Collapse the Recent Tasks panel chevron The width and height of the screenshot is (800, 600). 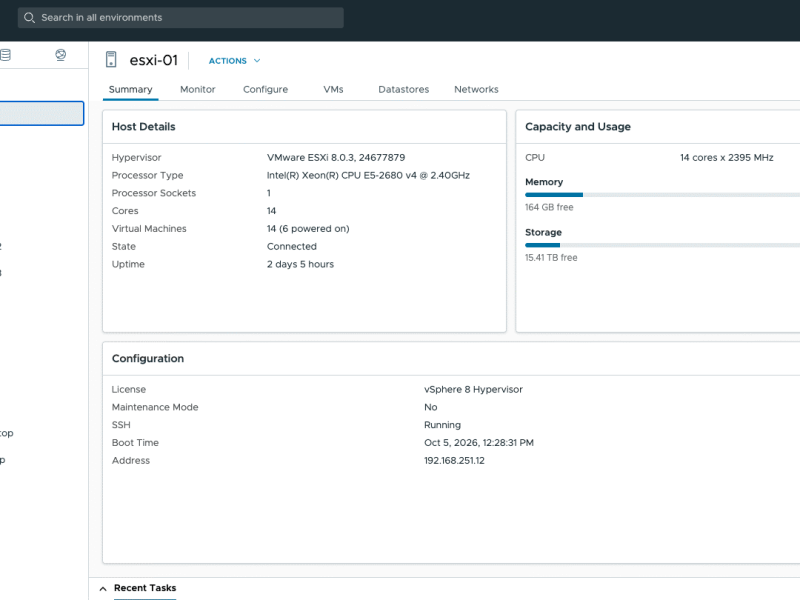click(x=103, y=588)
